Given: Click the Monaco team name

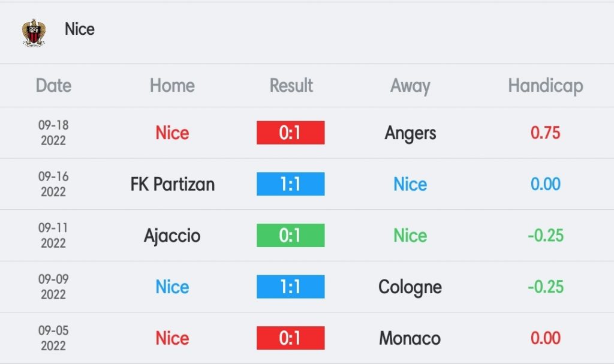Looking at the screenshot, I should click(x=410, y=338).
